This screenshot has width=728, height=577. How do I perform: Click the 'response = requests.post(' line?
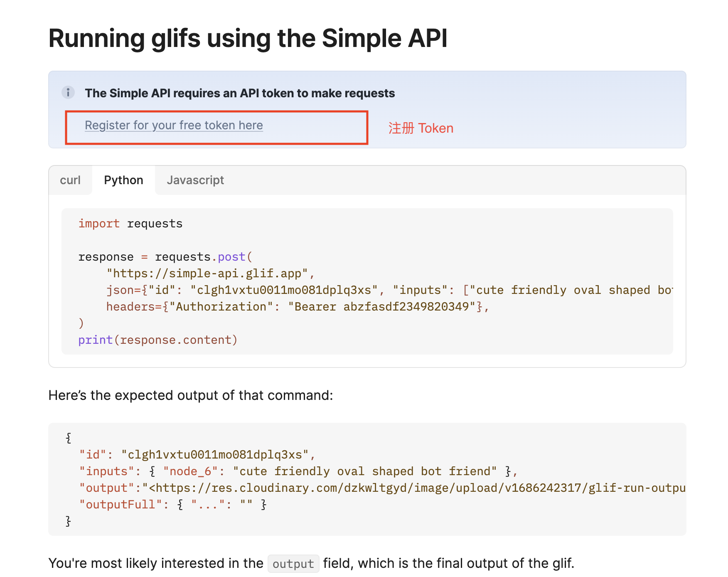tap(165, 257)
